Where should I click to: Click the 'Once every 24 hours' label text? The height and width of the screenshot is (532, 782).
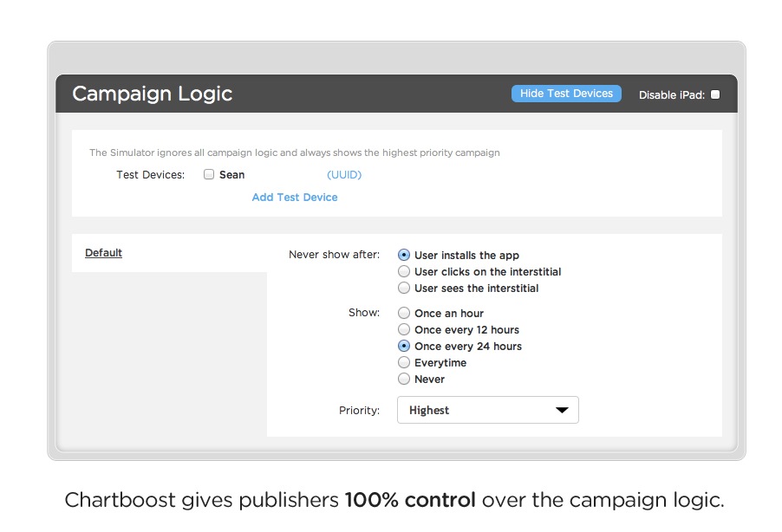[468, 347]
